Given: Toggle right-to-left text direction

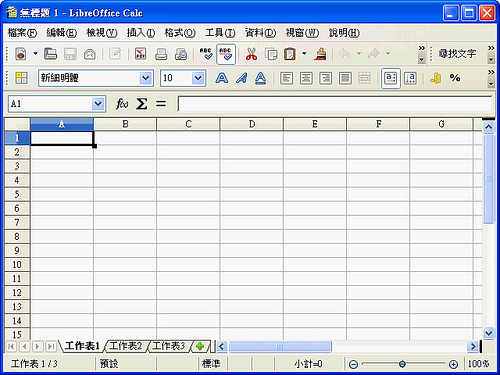Looking at the screenshot, I should click(x=410, y=78).
